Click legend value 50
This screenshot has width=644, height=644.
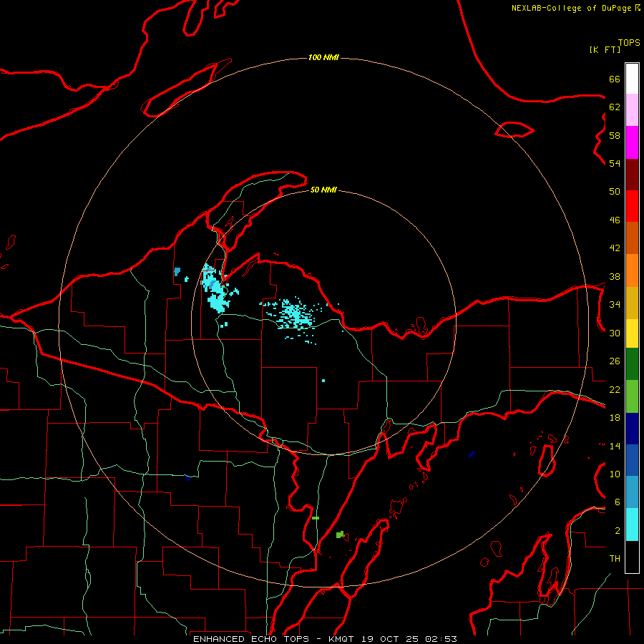(x=615, y=192)
